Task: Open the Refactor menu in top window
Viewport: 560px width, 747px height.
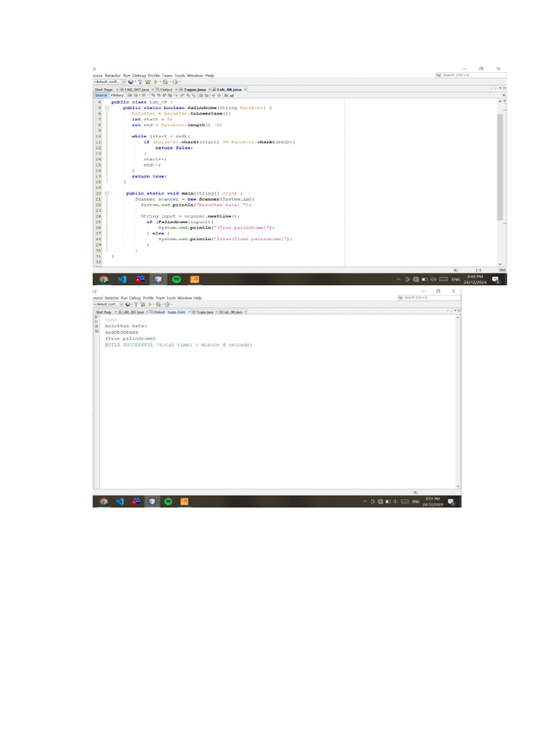Action: tap(113, 75)
